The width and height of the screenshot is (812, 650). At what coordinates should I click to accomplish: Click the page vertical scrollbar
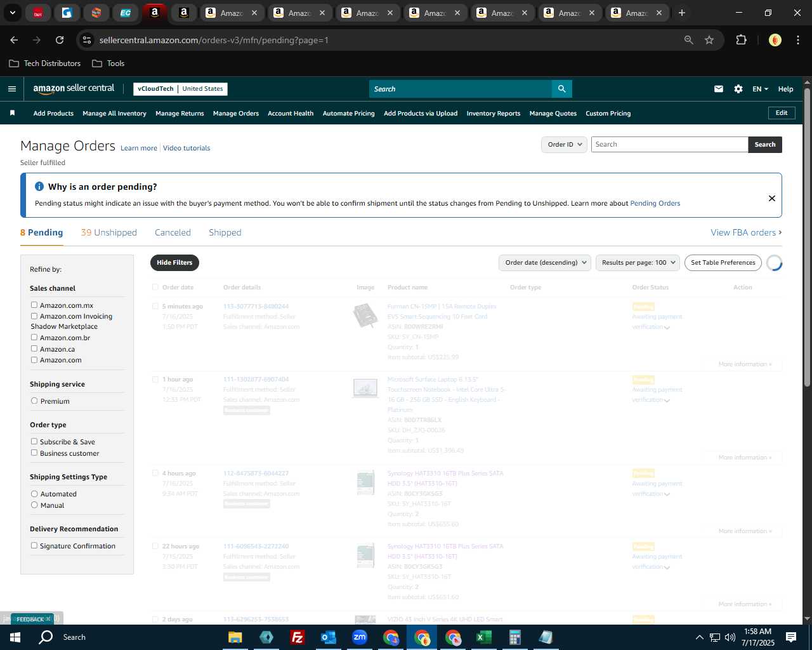click(807, 236)
